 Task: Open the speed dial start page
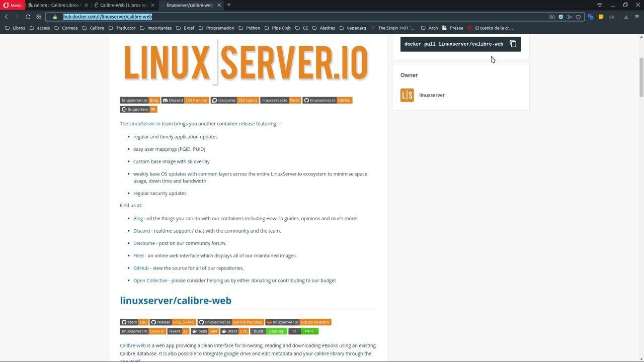(39, 17)
